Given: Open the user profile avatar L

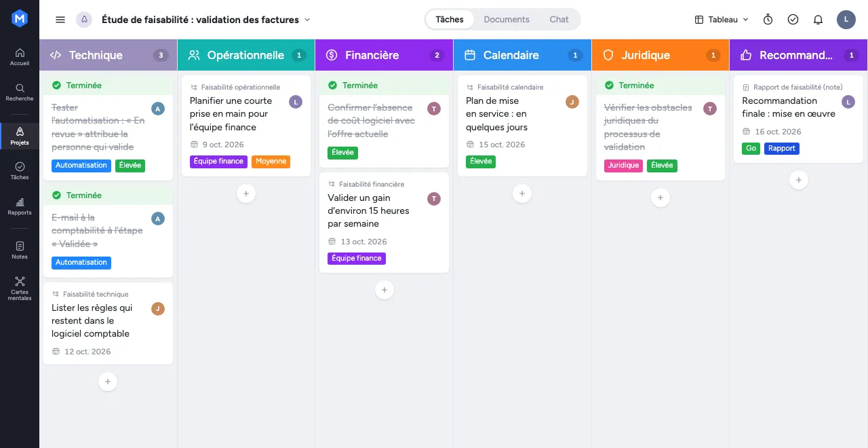Looking at the screenshot, I should pos(846,20).
